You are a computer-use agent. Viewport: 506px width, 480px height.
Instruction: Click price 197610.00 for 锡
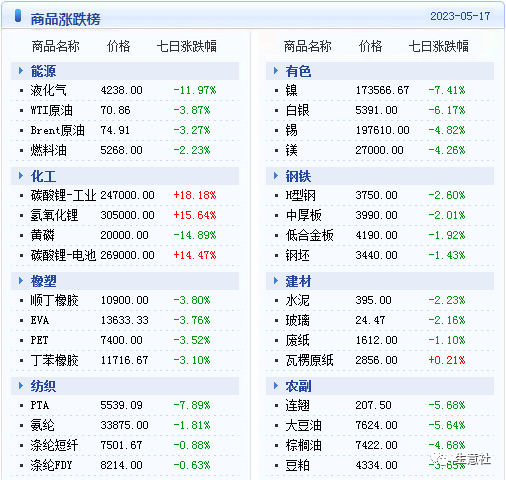point(382,130)
